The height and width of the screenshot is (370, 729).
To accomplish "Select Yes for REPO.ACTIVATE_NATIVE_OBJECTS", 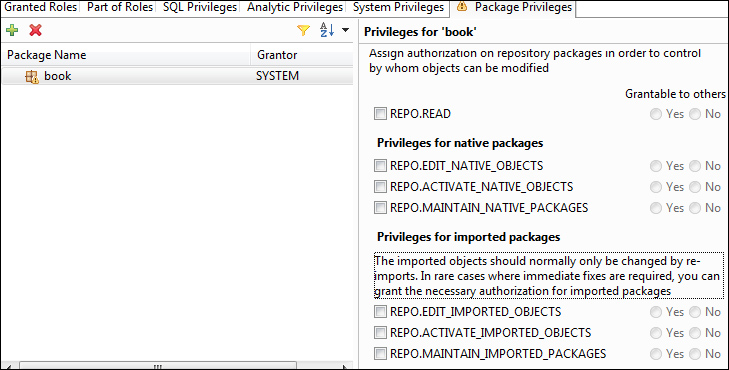I will click(x=656, y=187).
